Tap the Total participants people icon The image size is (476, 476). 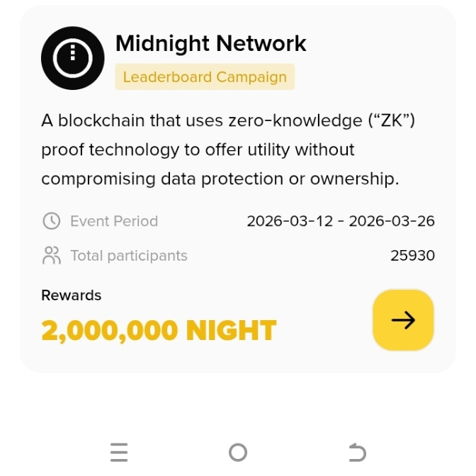coord(52,255)
